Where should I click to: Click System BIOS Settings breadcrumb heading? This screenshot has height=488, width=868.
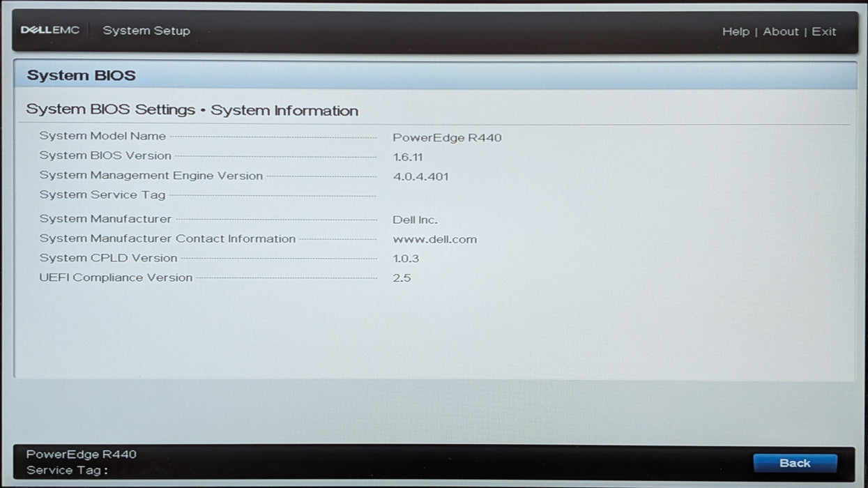[x=192, y=110]
